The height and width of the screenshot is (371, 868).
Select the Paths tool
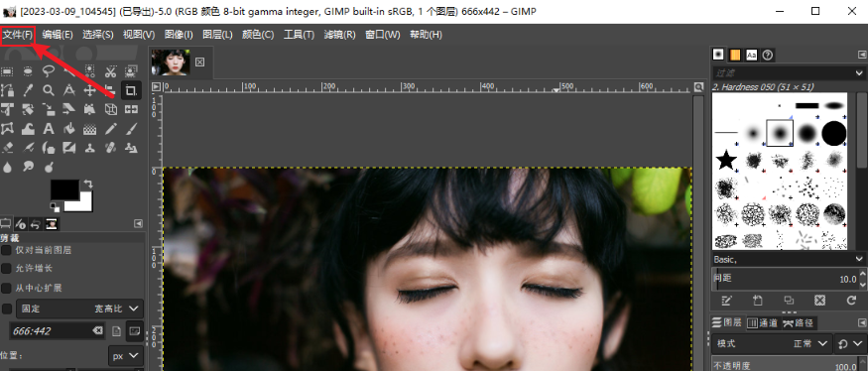point(7,90)
